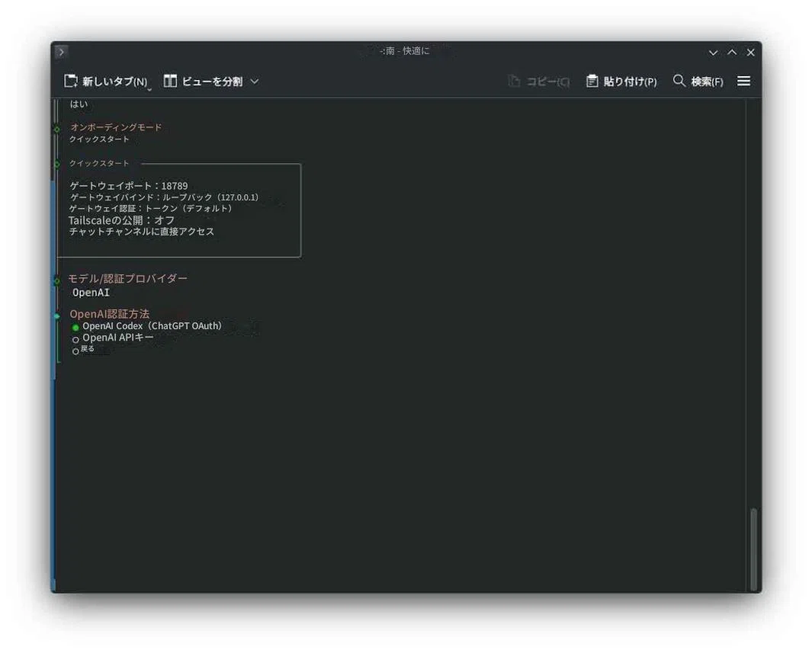Maximize the terminal window
Viewport: 812px width, 653px height.
tap(732, 53)
